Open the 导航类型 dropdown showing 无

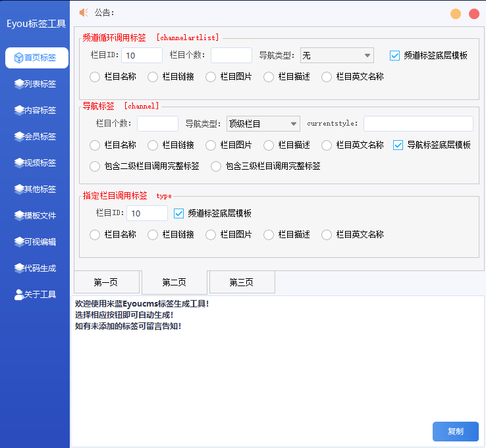(337, 55)
